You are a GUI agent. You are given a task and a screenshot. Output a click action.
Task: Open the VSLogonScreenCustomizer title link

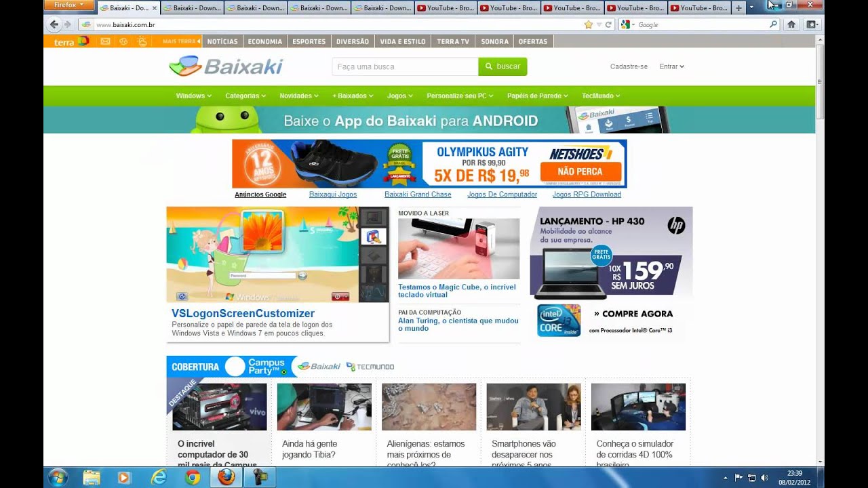pyautogui.click(x=243, y=313)
